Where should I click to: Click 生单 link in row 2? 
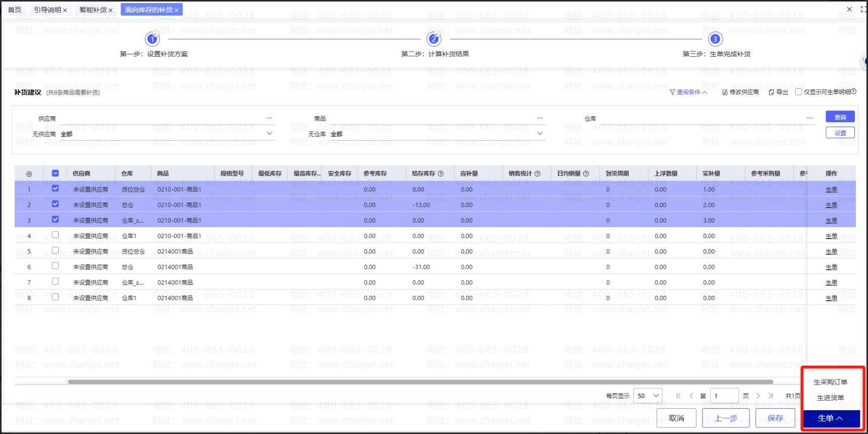coord(831,205)
